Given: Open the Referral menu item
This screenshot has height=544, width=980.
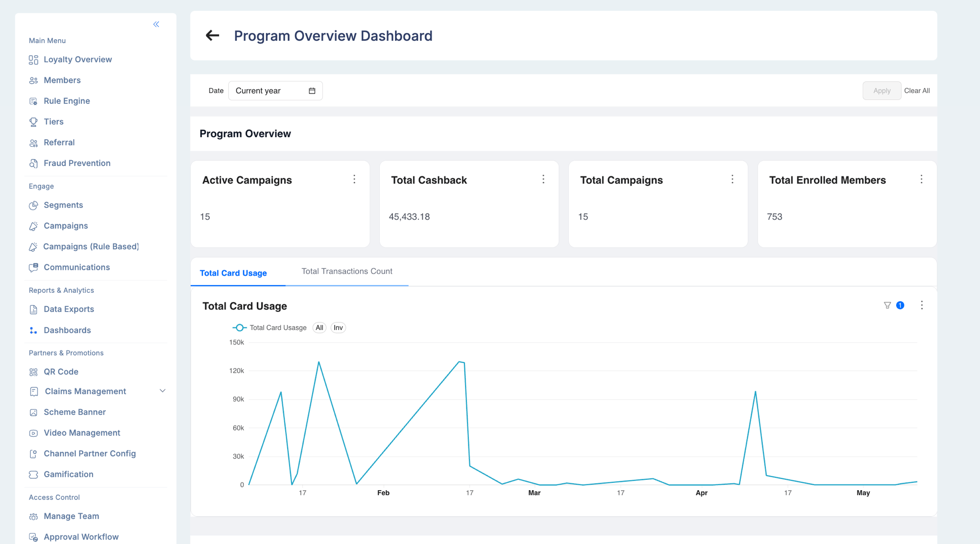Looking at the screenshot, I should [59, 142].
